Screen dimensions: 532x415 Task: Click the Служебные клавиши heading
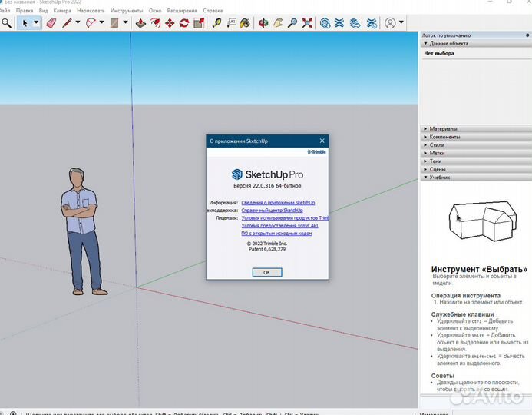coord(462,314)
